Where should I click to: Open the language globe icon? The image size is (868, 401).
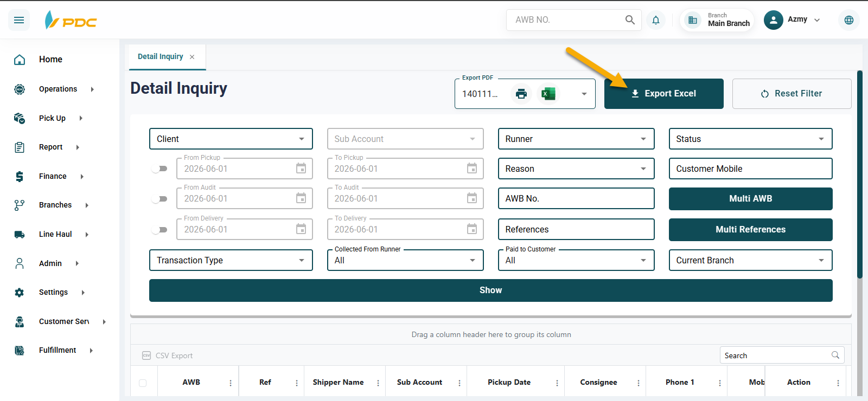click(849, 20)
